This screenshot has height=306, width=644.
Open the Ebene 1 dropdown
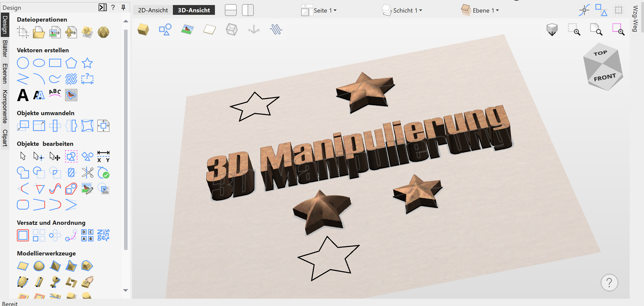tap(480, 10)
